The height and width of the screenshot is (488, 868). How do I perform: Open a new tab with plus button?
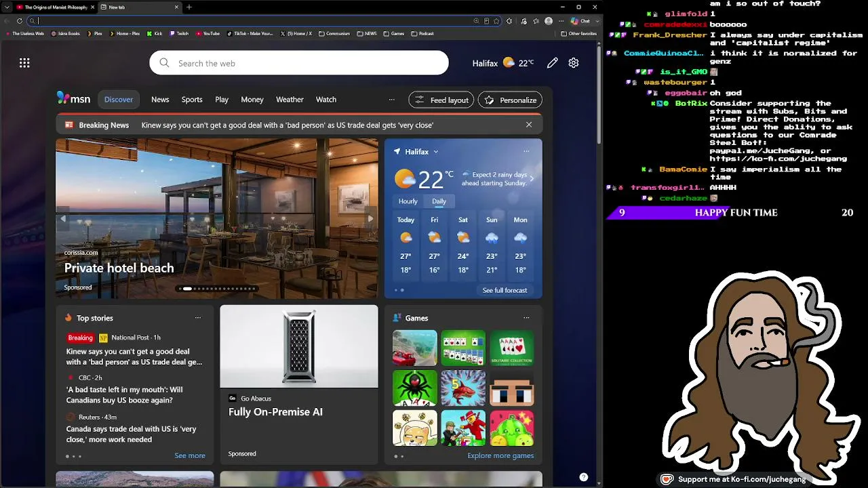click(x=189, y=7)
